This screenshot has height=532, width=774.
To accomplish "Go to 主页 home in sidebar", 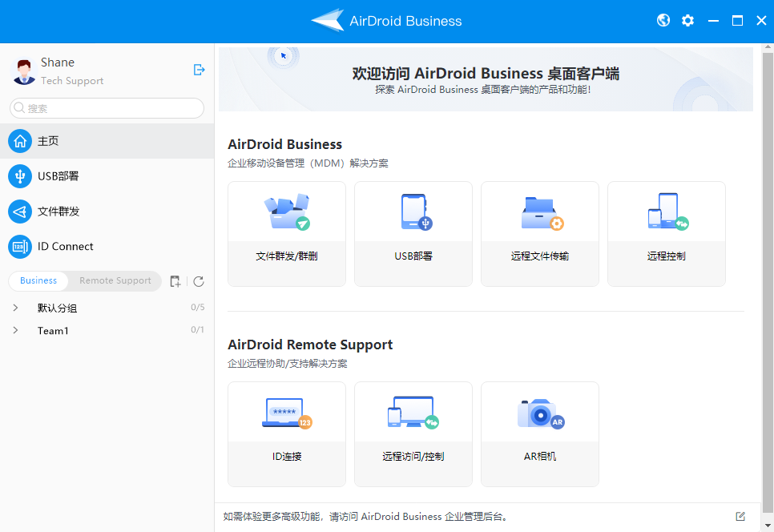I will click(107, 141).
